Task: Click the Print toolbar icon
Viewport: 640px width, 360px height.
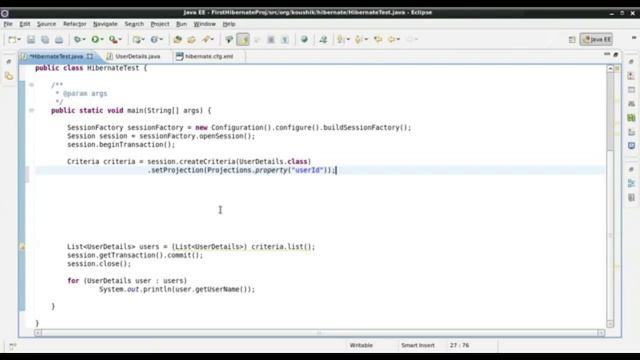Action: tap(59, 40)
